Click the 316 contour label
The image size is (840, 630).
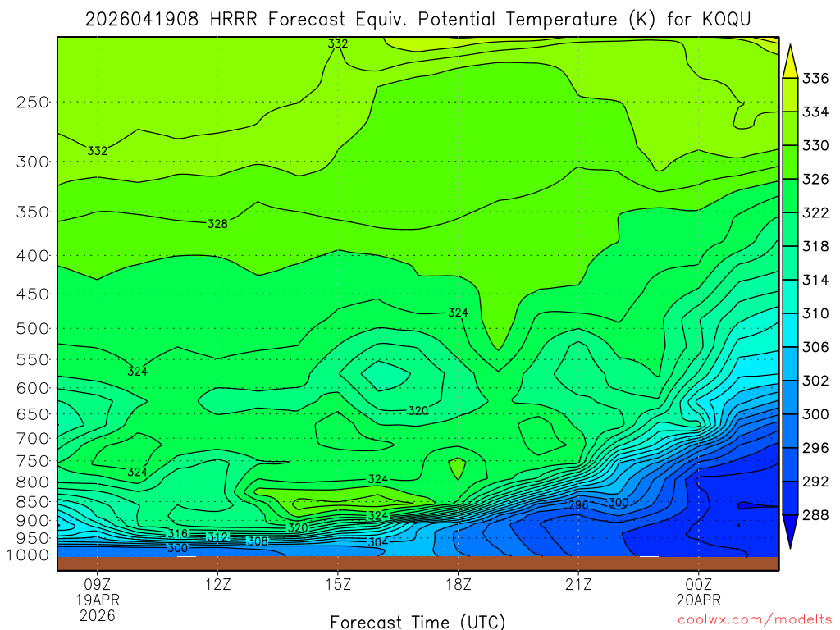click(x=177, y=533)
